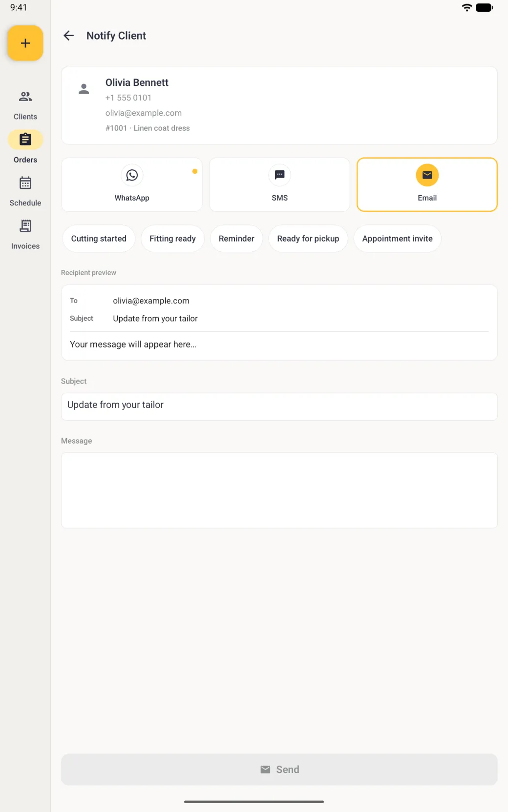Click the Recipient preview heading
Image resolution: width=508 pixels, height=812 pixels.
point(88,272)
